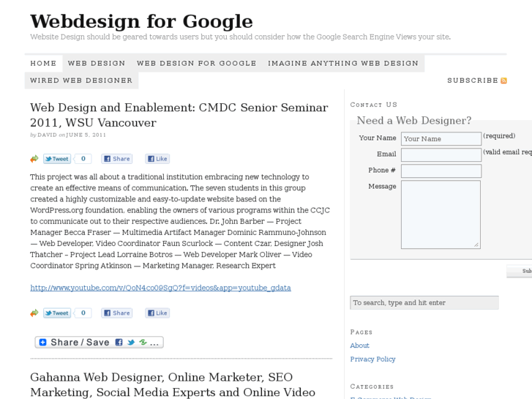Viewport: 532px width, 399px height.
Task: Focus the Your Name input field
Action: (x=441, y=138)
